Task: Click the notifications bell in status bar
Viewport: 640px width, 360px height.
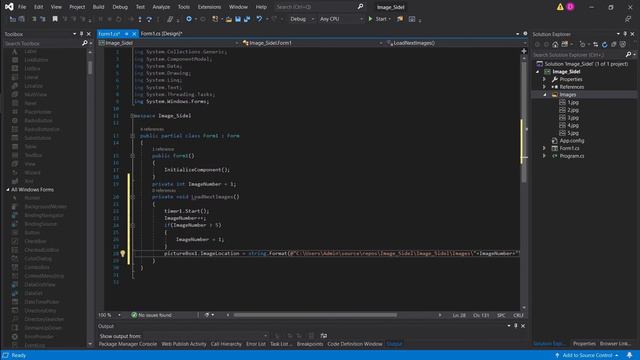Action: pyautogui.click(x=629, y=355)
